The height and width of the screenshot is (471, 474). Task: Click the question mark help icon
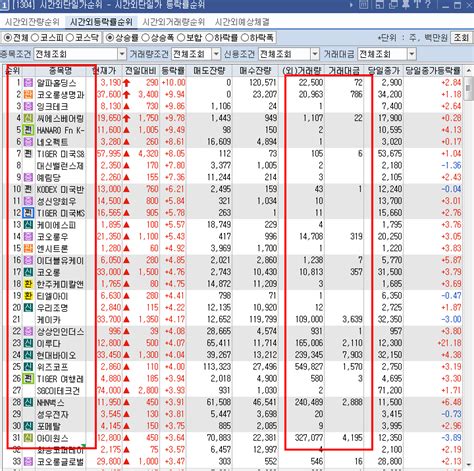point(428,5)
